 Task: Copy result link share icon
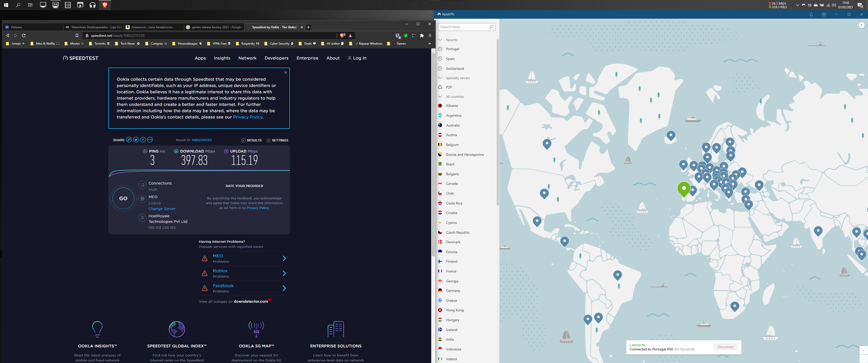tap(129, 140)
